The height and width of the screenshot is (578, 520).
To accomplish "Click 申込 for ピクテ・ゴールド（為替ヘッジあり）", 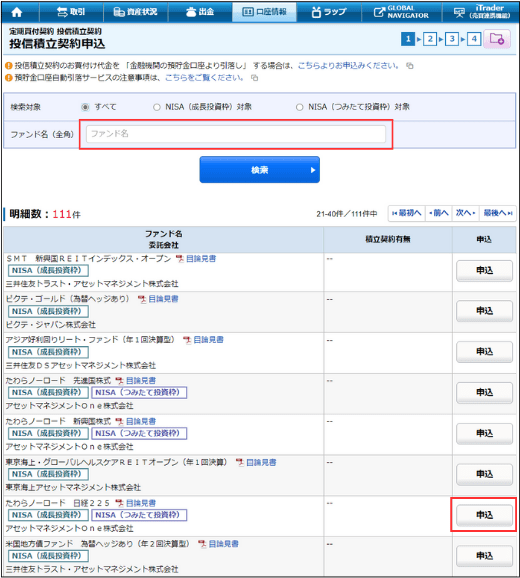I will (484, 311).
